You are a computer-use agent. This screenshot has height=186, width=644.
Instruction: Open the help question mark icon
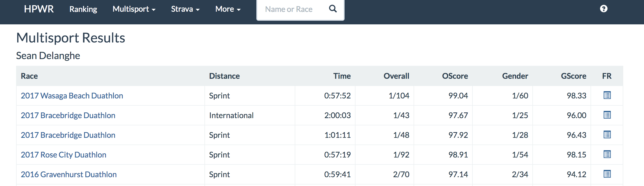click(x=604, y=9)
